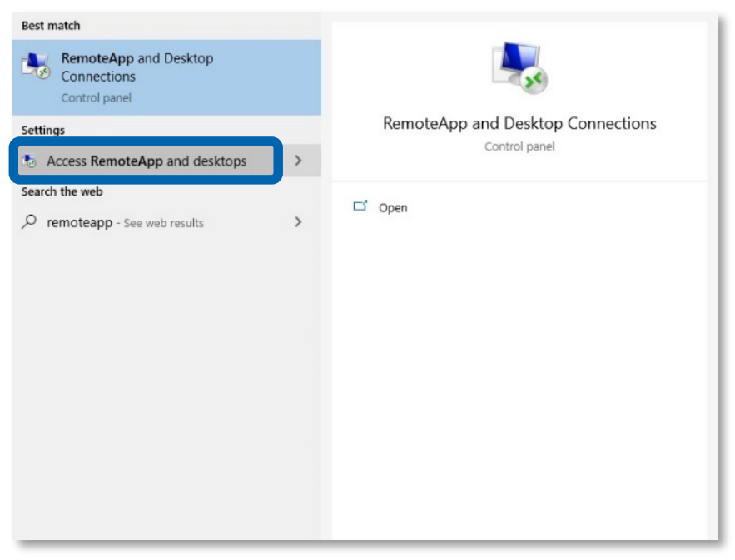Click Control panel label in Best match row
The height and width of the screenshot is (560, 735).
[x=96, y=98]
